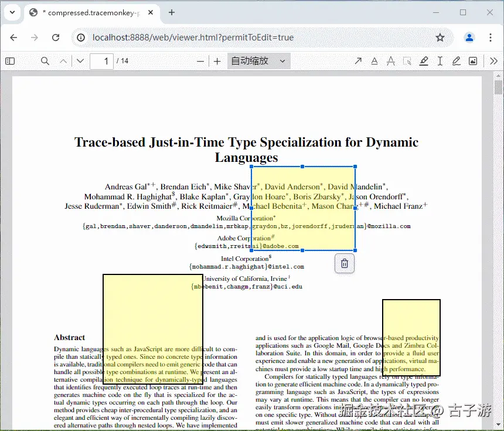This screenshot has height=431, width=504.
Task: Open the Chrome profile avatar
Action: [469, 38]
